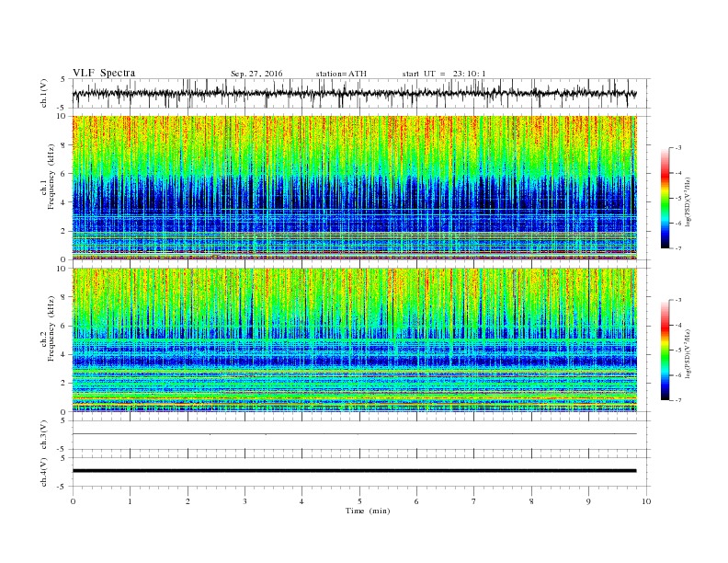Click the ch.1 "Frequency (kHz)" axis label
The height and width of the screenshot is (563, 728).
coord(51,177)
